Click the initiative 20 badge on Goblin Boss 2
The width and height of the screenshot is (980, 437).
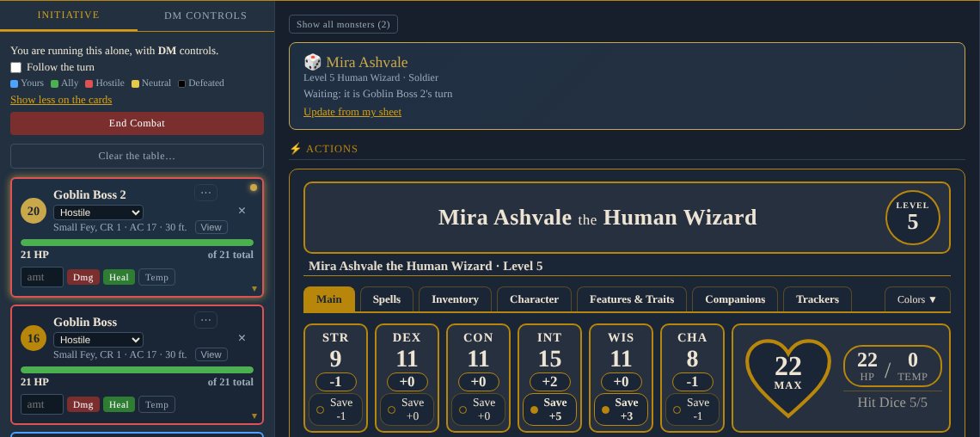[x=34, y=212]
